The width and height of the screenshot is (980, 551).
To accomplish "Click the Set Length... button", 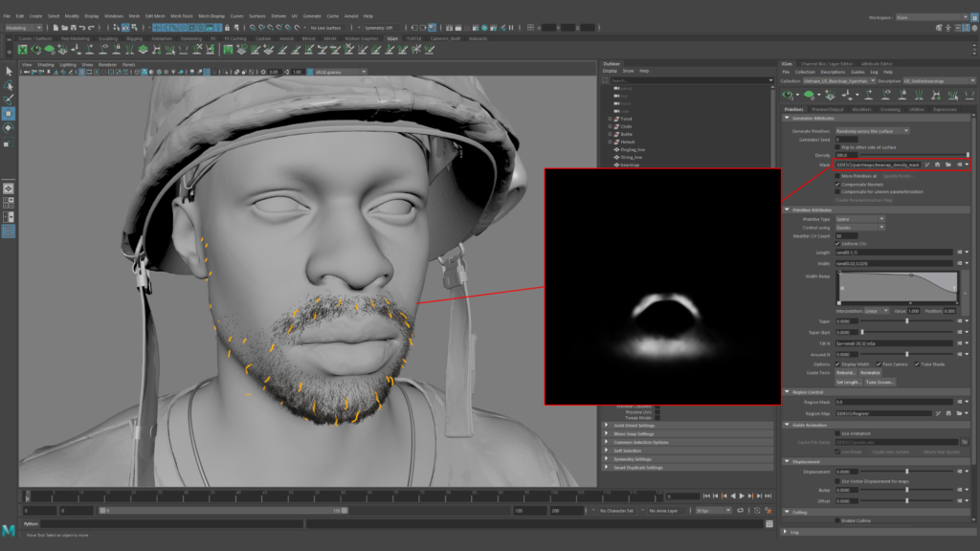I will [x=848, y=382].
